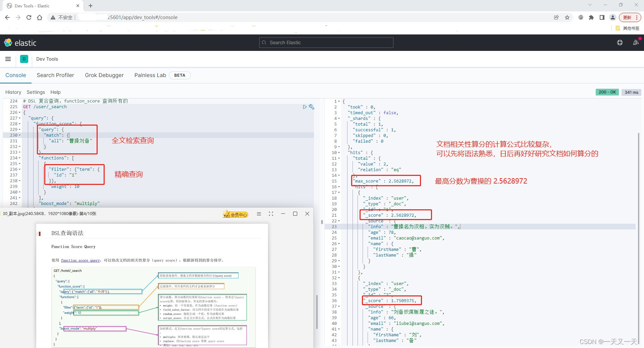
Task: Click inside the Search Elastic field
Action: click(x=326, y=43)
